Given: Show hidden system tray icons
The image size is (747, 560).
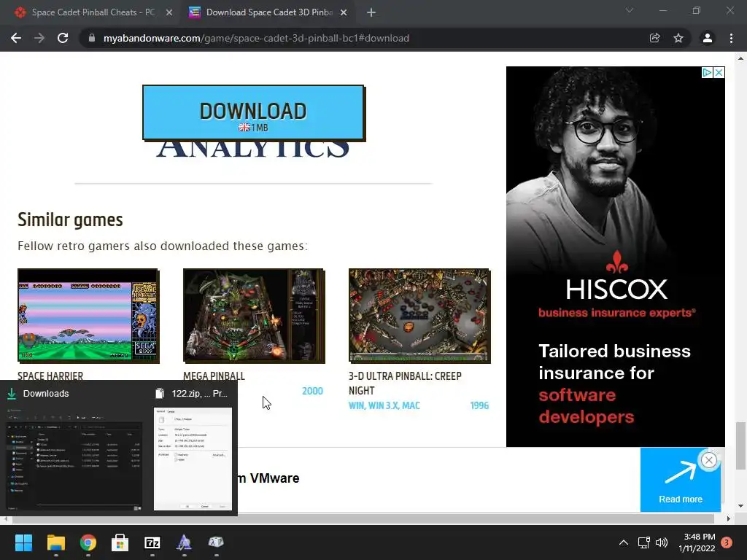Looking at the screenshot, I should 623,542.
